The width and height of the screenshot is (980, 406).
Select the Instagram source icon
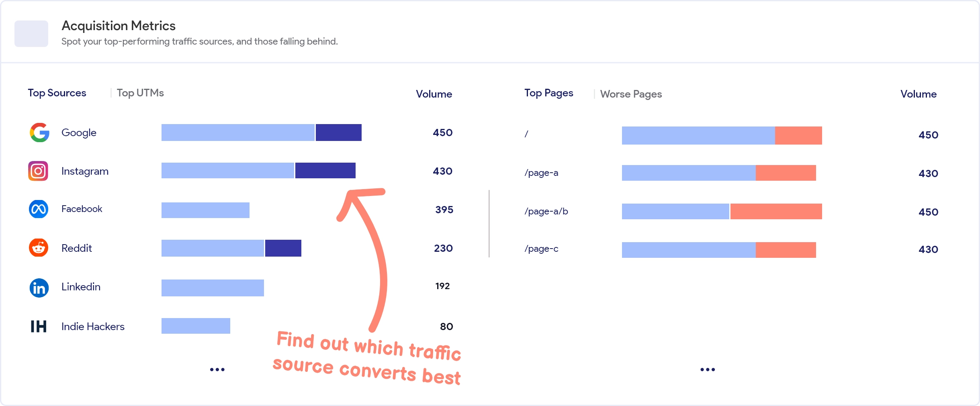pos(39,171)
